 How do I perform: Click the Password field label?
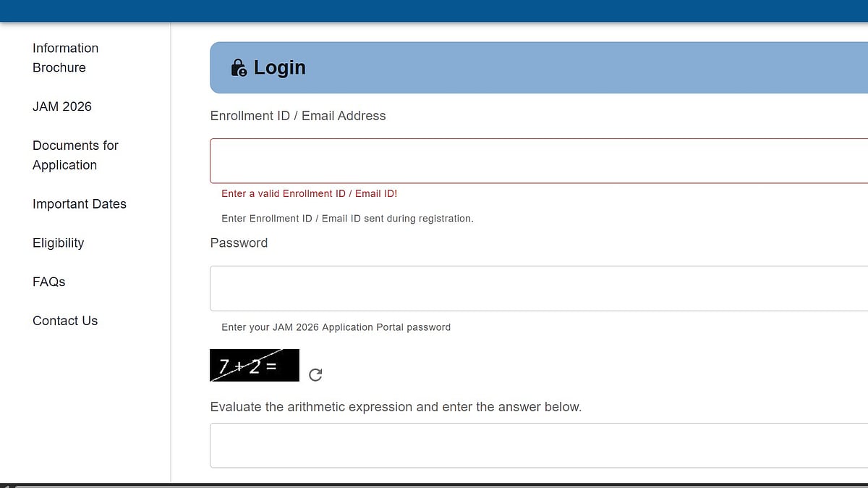(x=239, y=243)
